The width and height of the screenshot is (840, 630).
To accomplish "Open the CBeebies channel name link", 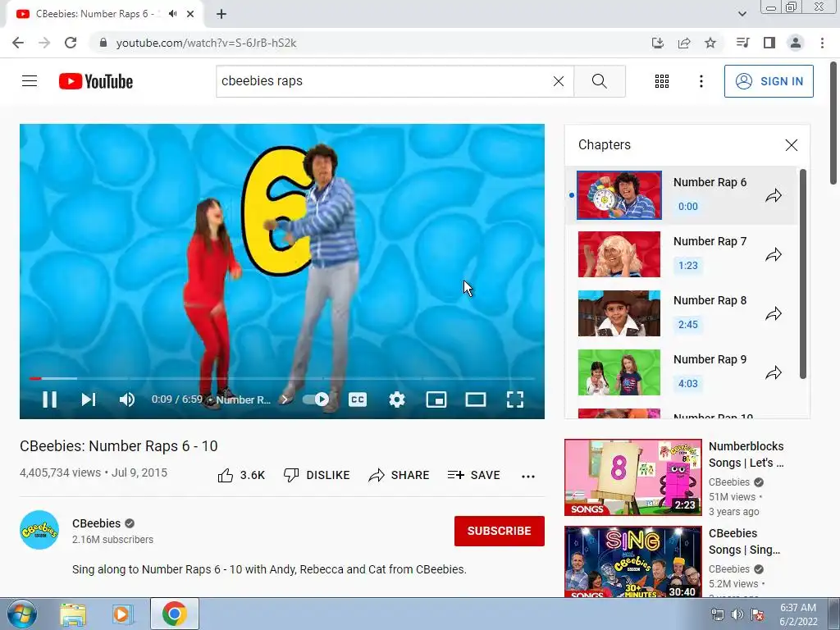I will pyautogui.click(x=97, y=523).
